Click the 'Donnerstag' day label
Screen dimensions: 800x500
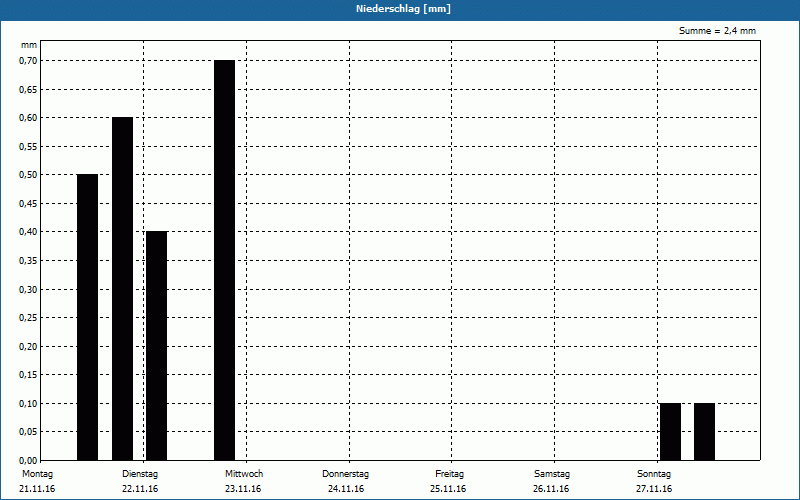tap(345, 474)
